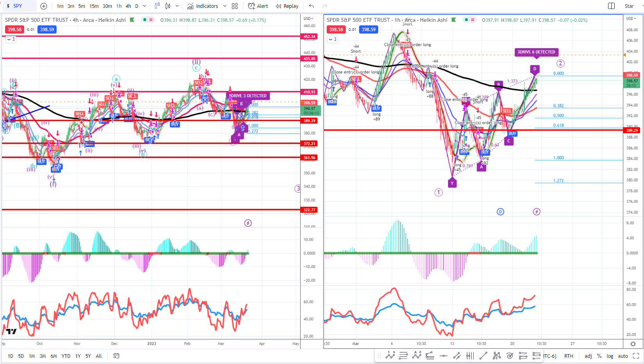Select the 3M date range
This screenshot has width=644, height=364.
pos(43,356)
